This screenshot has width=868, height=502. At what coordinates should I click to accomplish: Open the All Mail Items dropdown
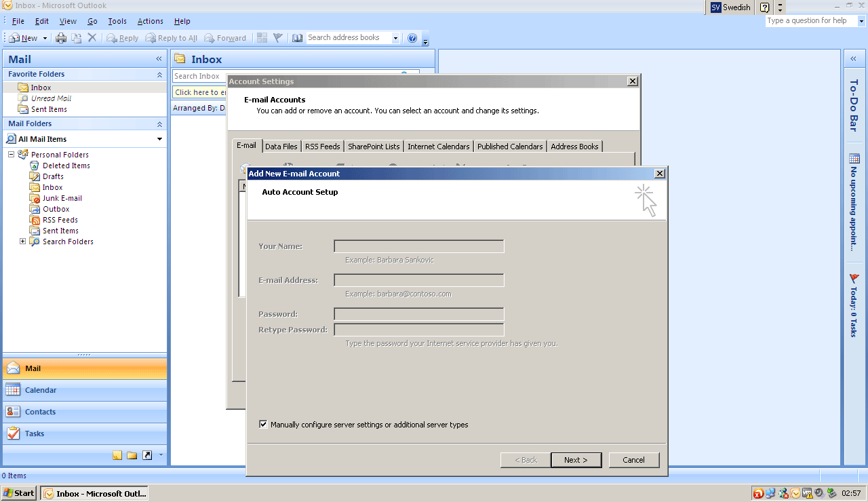[x=160, y=139]
